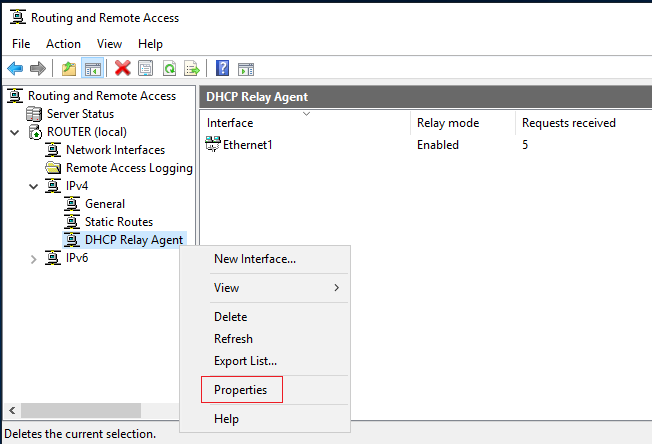Click the tree pane horizontal scrollbar left arrow
Viewport: 652px width, 444px height.
pyautogui.click(x=12, y=411)
